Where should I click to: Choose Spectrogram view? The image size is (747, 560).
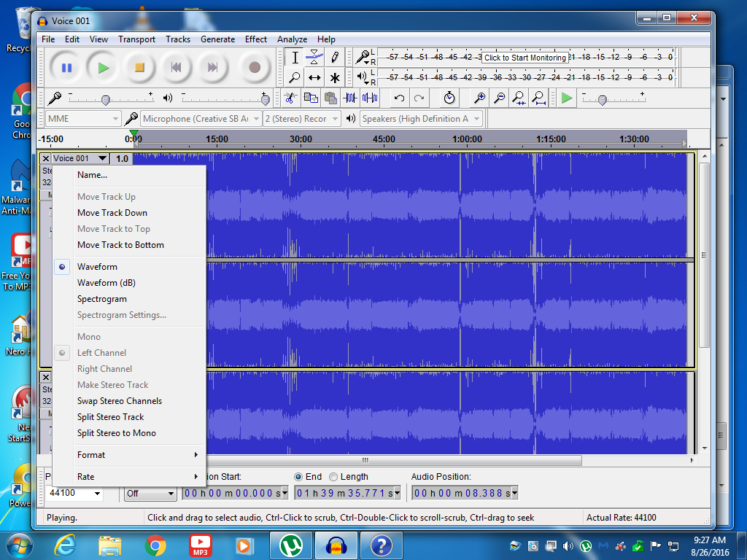tap(102, 299)
